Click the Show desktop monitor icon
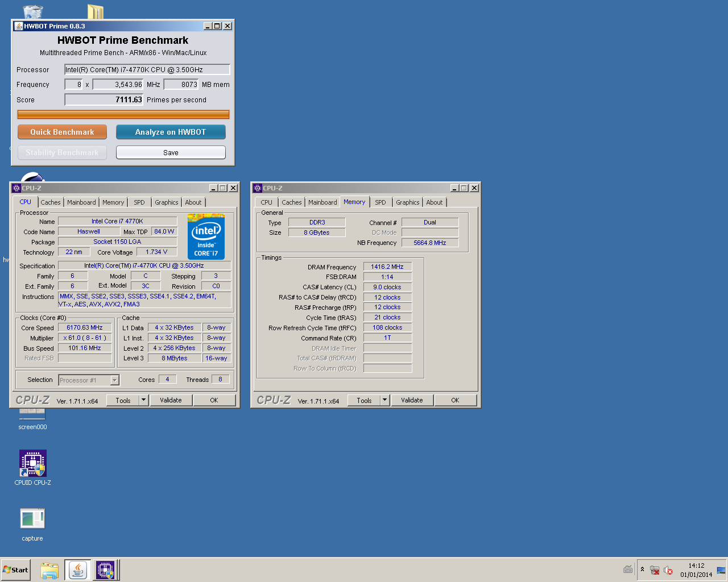 click(x=721, y=570)
